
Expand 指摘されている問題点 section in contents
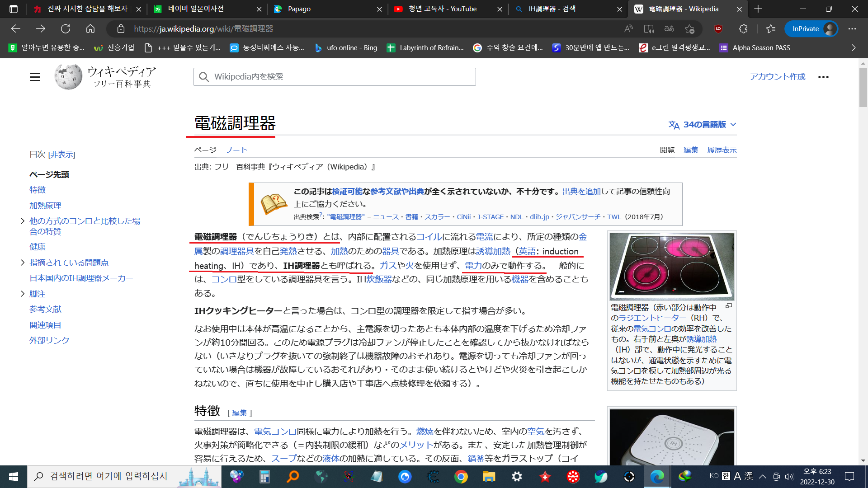[x=23, y=263]
